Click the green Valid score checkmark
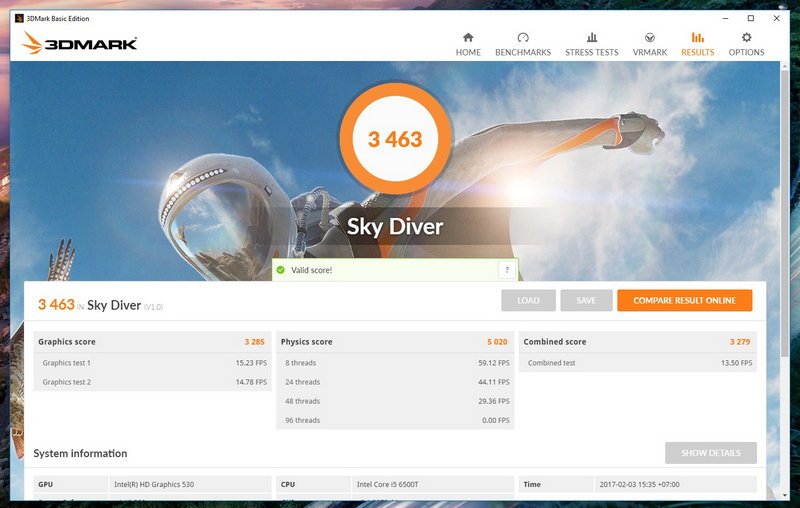 (281, 270)
